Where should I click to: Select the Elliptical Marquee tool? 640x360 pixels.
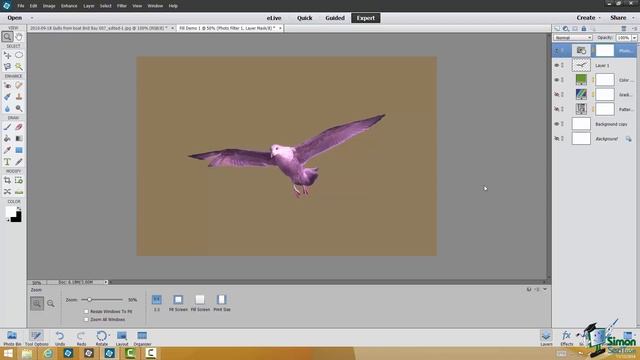click(19, 55)
